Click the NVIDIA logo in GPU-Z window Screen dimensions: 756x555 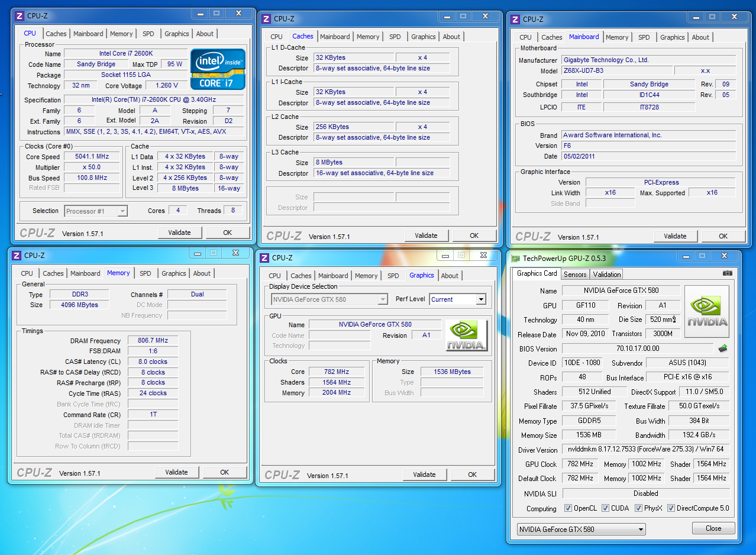[707, 311]
